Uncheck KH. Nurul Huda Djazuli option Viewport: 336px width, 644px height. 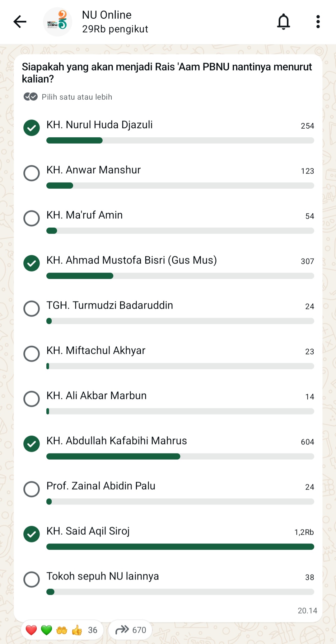coord(32,128)
